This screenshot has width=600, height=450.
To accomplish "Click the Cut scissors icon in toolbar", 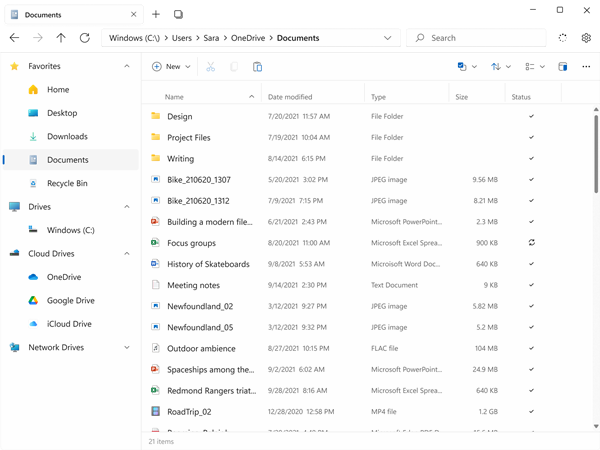I will coord(210,67).
